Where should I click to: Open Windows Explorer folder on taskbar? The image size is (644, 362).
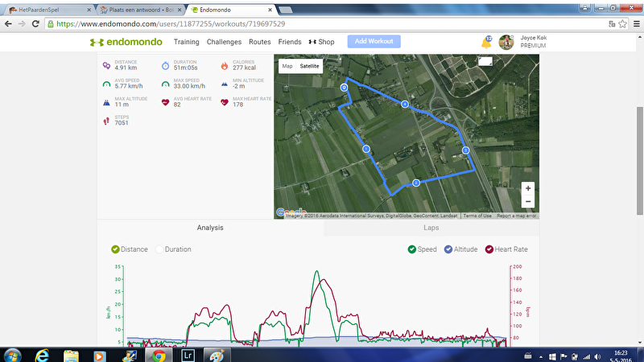coord(71,356)
